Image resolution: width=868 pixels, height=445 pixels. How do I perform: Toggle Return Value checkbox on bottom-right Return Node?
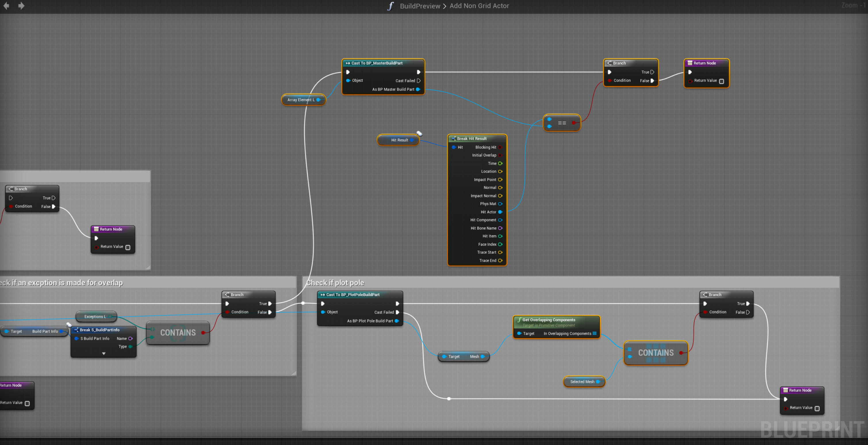817,408
